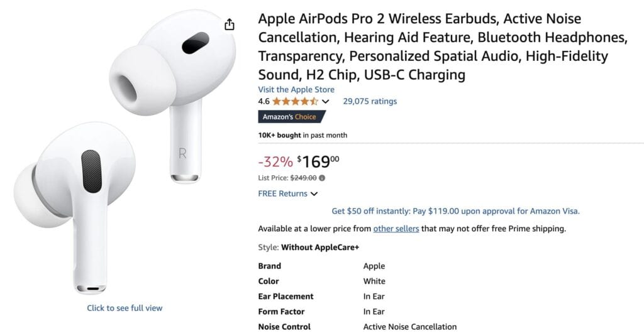Viewport: 644px width, 336px height.
Task: Click the 'Click to see full view' link
Action: (x=125, y=308)
